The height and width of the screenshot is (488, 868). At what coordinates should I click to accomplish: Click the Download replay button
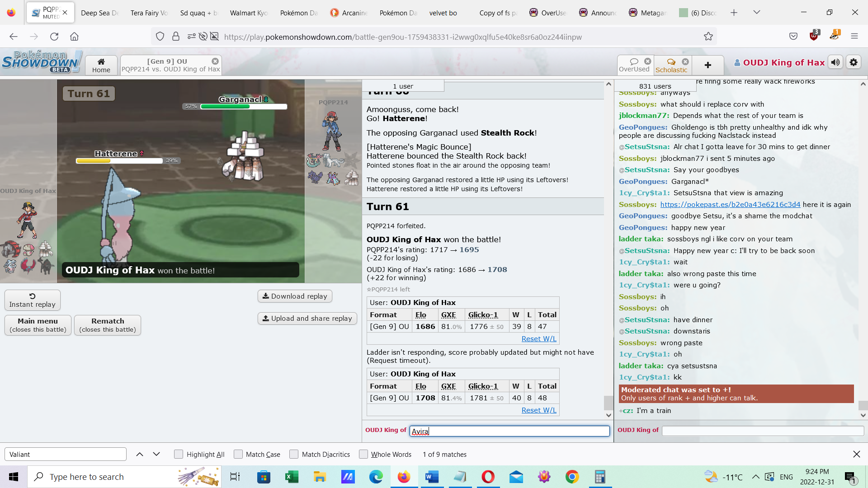pyautogui.click(x=295, y=296)
